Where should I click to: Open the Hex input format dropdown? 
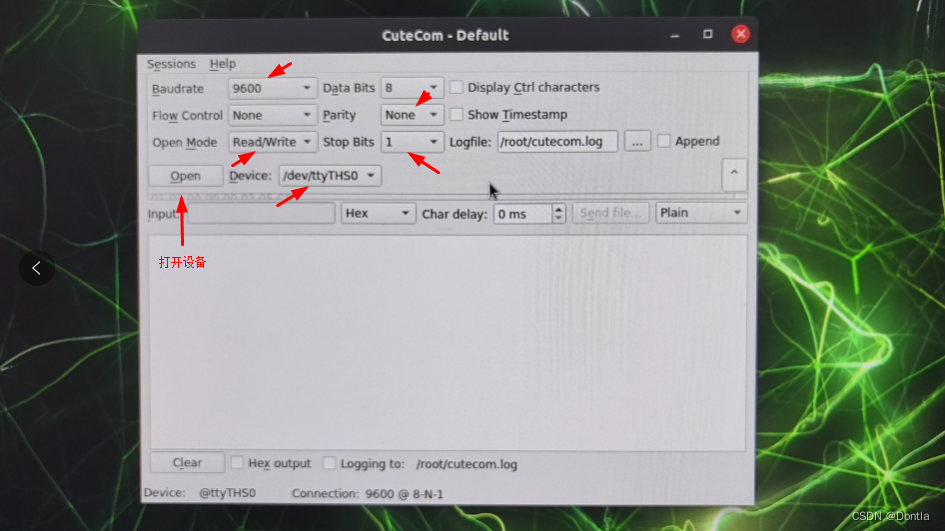pos(378,213)
